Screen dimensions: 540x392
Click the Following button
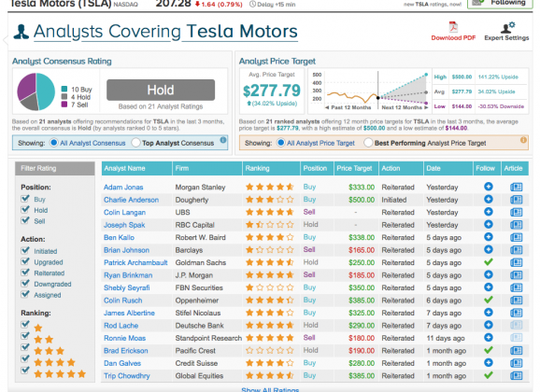tap(500, 4)
